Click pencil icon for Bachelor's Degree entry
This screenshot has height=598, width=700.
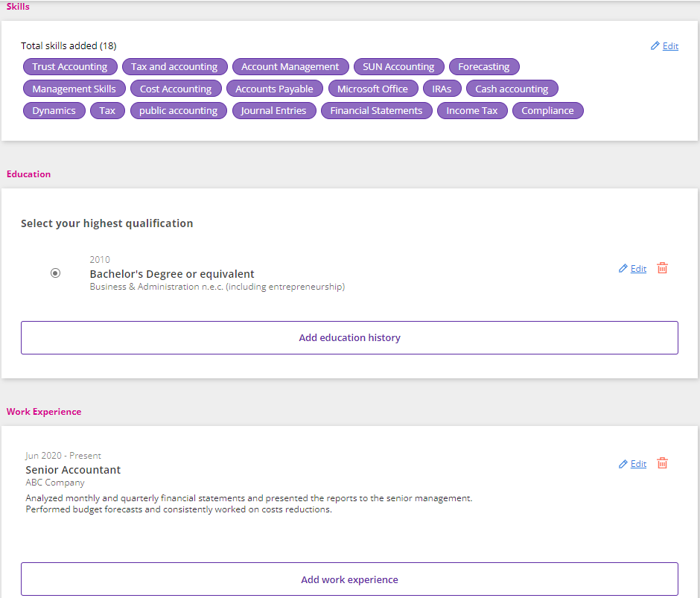click(623, 268)
